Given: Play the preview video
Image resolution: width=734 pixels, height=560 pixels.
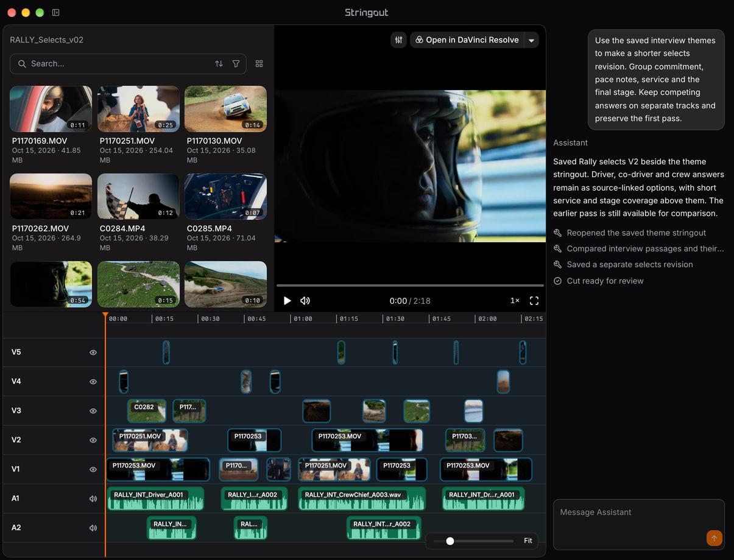Looking at the screenshot, I should (x=287, y=301).
